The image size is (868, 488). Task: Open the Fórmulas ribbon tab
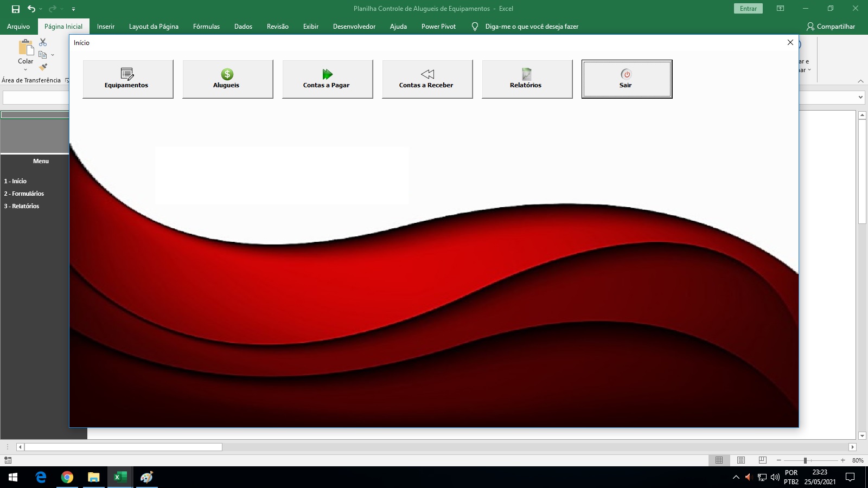click(206, 26)
